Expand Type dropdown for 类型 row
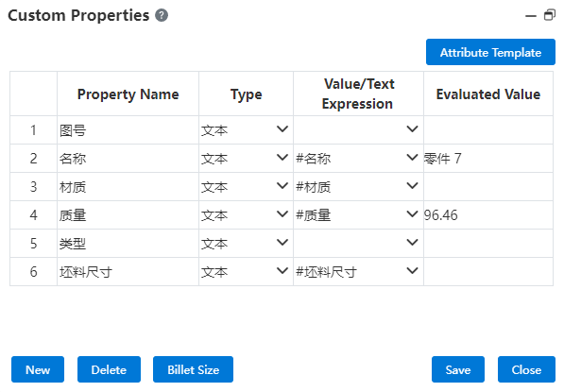Image resolution: width=564 pixels, height=392 pixels. 282,243
